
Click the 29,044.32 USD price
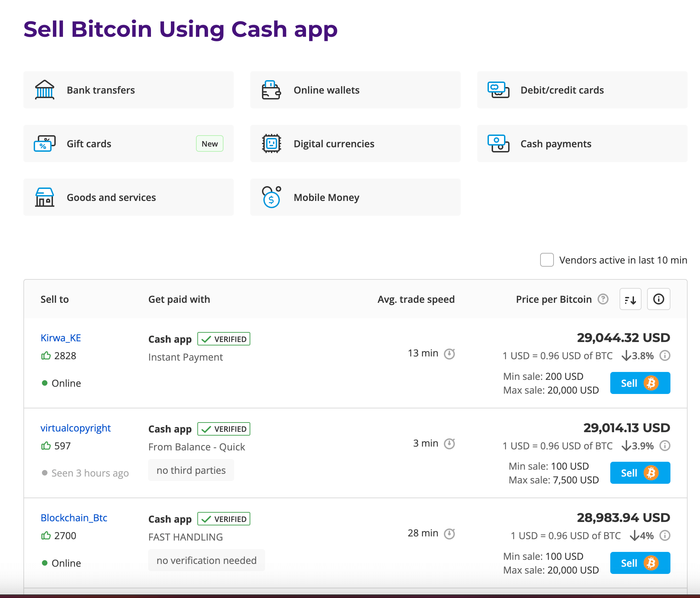tap(623, 338)
